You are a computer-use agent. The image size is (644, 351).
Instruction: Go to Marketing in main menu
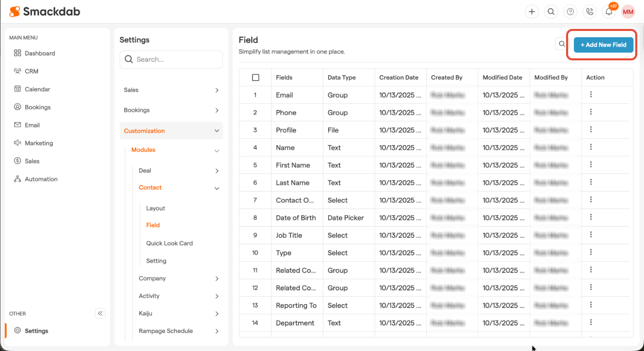39,143
